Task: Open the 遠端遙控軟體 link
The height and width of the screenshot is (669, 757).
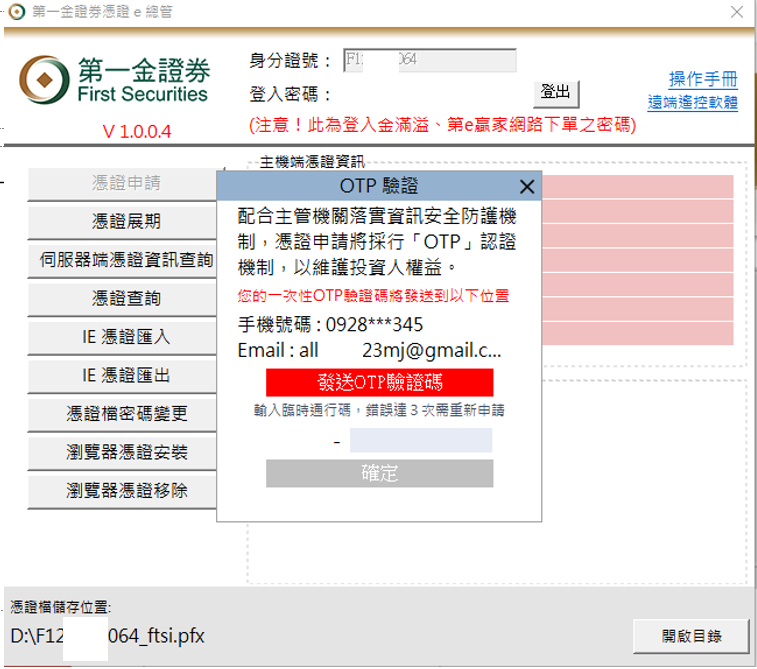Action: coord(692,102)
